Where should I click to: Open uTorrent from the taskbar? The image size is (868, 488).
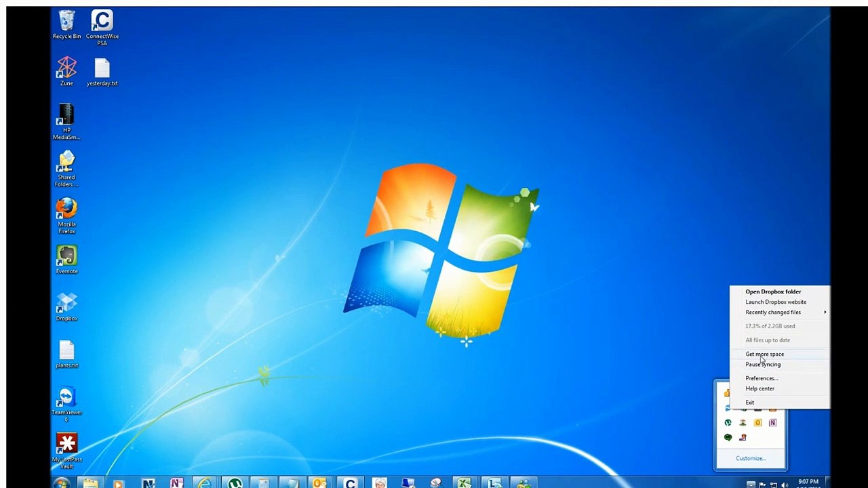(235, 483)
